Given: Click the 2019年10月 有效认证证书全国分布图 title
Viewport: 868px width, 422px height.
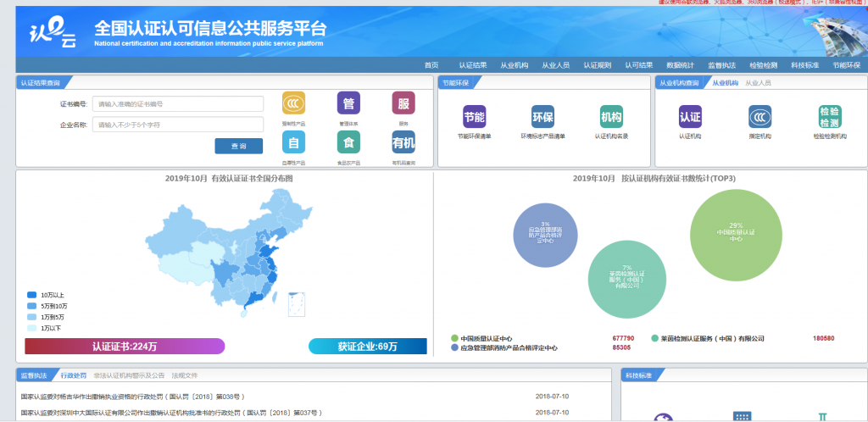Looking at the screenshot, I should (229, 179).
